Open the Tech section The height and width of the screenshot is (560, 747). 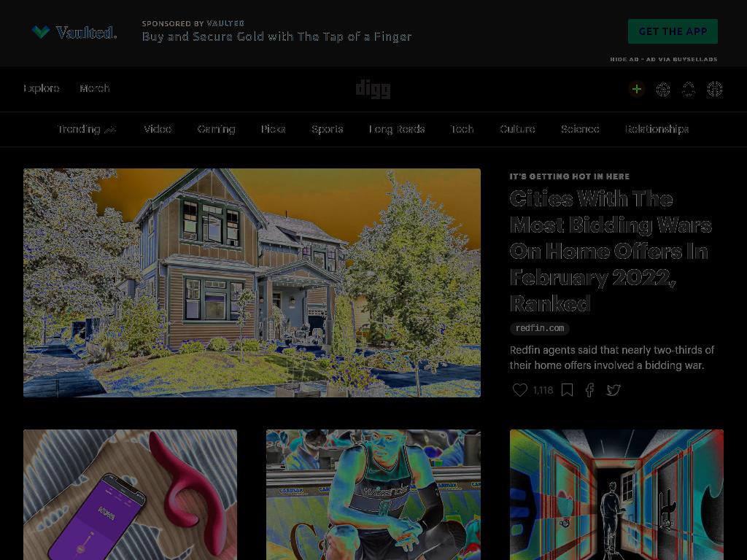point(462,130)
